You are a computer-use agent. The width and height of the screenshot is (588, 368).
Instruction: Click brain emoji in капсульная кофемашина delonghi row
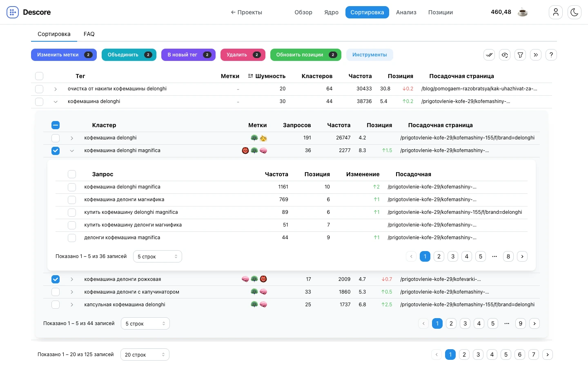[263, 305]
